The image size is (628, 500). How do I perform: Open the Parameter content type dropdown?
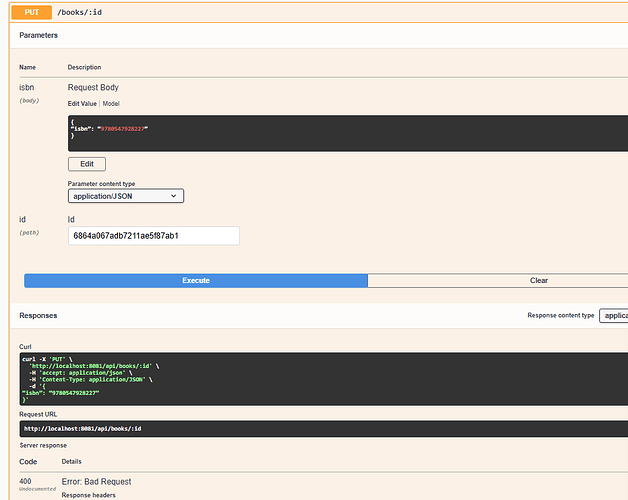126,196
